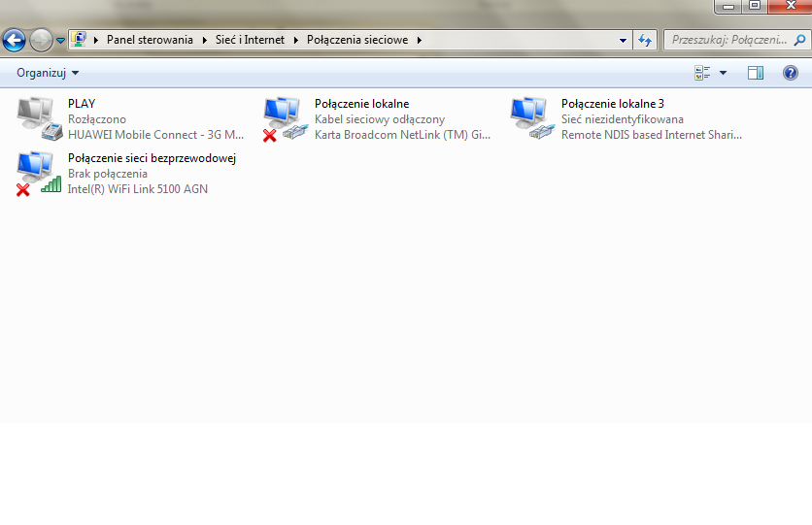
Task: Refresh the address bar location
Action: (x=646, y=41)
